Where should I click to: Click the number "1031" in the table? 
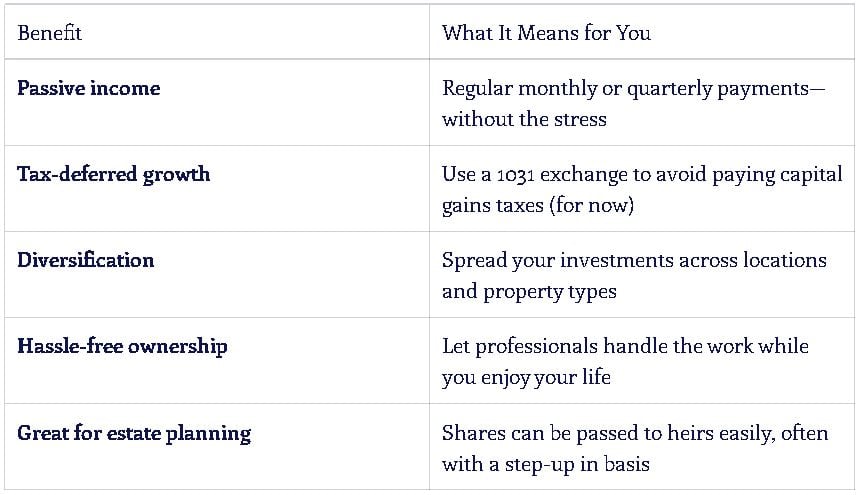click(517, 174)
